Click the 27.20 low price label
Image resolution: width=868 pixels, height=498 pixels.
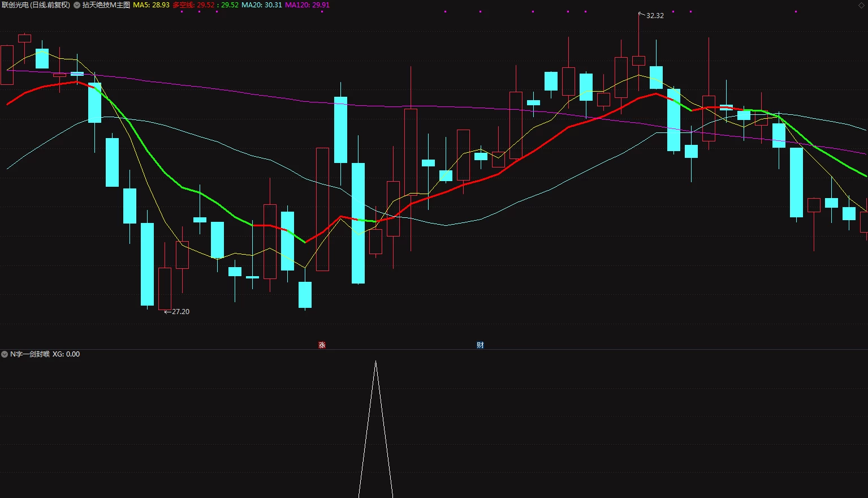[x=180, y=312]
